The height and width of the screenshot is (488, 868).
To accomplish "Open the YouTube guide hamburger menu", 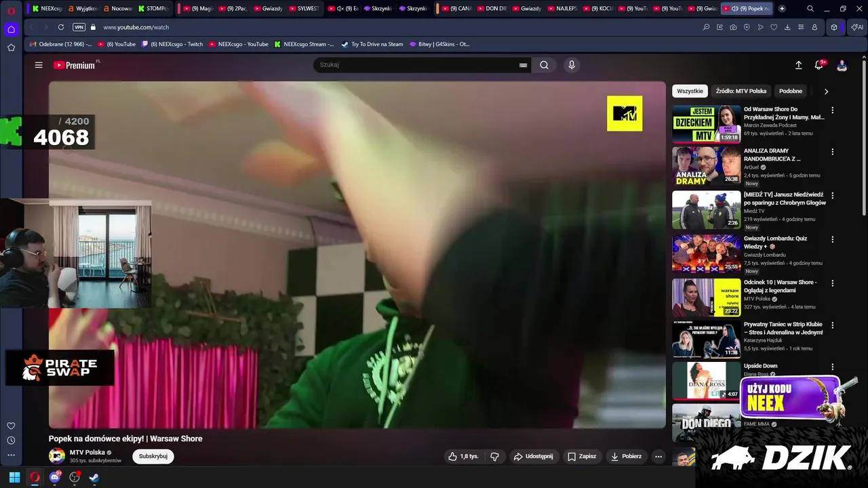I will pyautogui.click(x=39, y=65).
